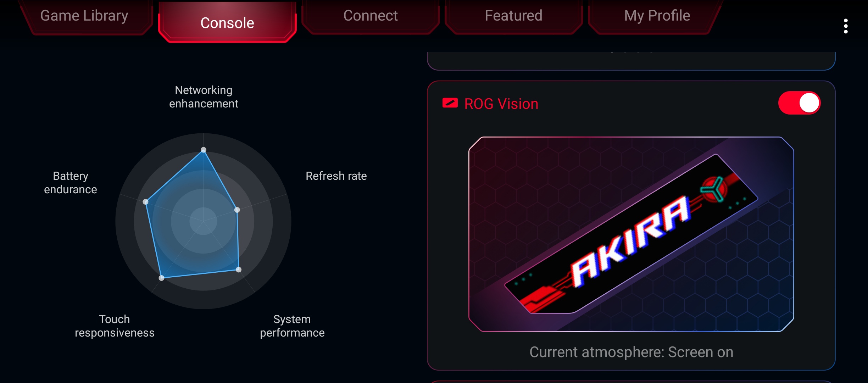Open the three-dot overflow menu
Screen dimensions: 868x383
pyautogui.click(x=846, y=26)
